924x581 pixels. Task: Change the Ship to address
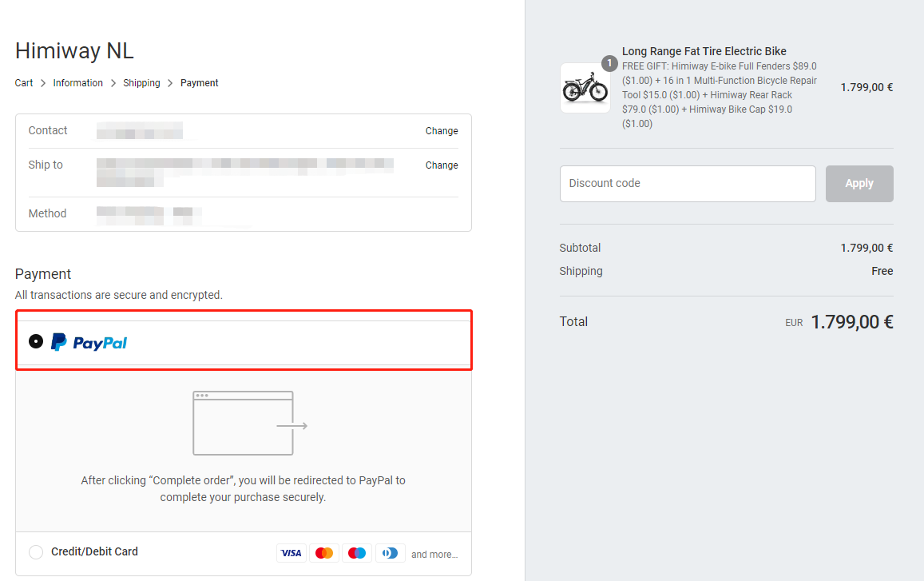point(442,165)
